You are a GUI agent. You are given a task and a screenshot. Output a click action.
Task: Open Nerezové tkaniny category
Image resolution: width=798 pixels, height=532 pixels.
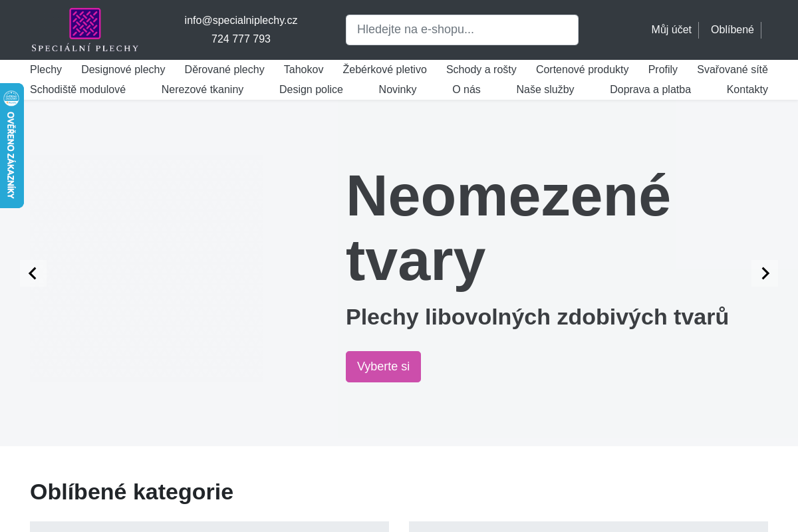click(202, 90)
